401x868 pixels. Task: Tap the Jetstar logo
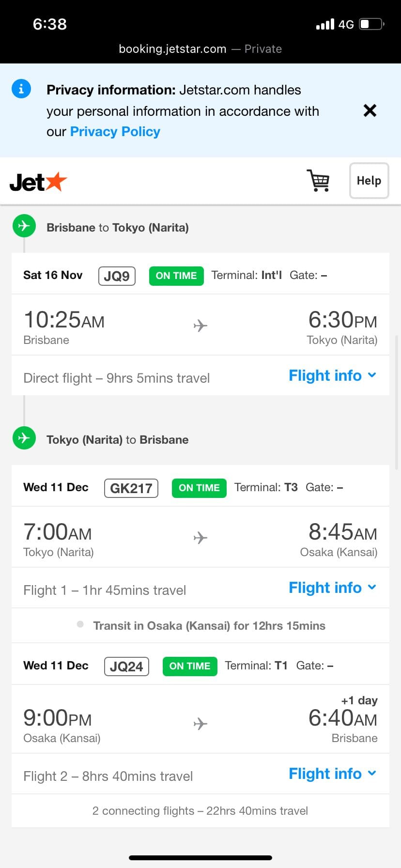[38, 182]
